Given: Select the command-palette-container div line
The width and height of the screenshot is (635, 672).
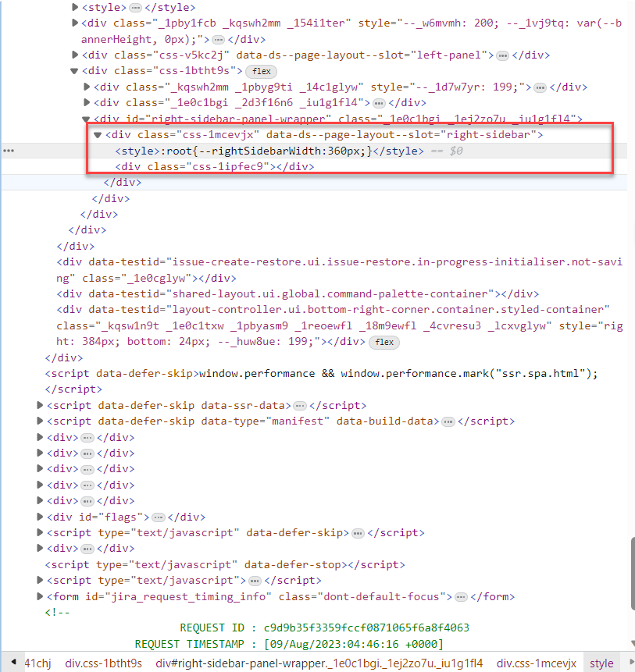Looking at the screenshot, I should pos(298,294).
